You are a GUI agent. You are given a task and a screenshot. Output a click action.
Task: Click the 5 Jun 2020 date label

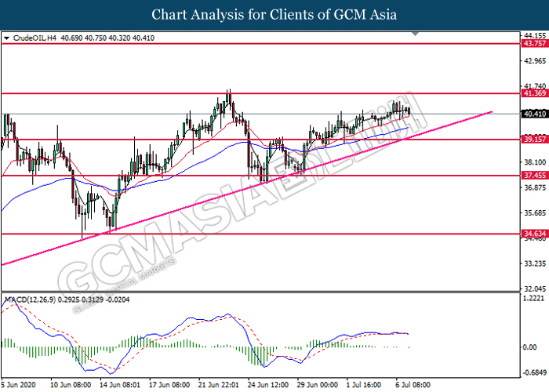pyautogui.click(x=18, y=385)
